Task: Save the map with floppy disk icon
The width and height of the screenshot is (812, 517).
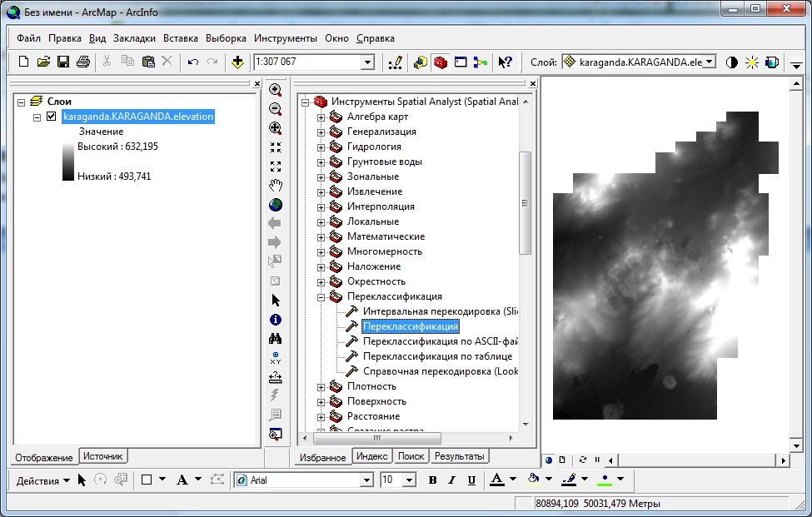Action: [63, 62]
